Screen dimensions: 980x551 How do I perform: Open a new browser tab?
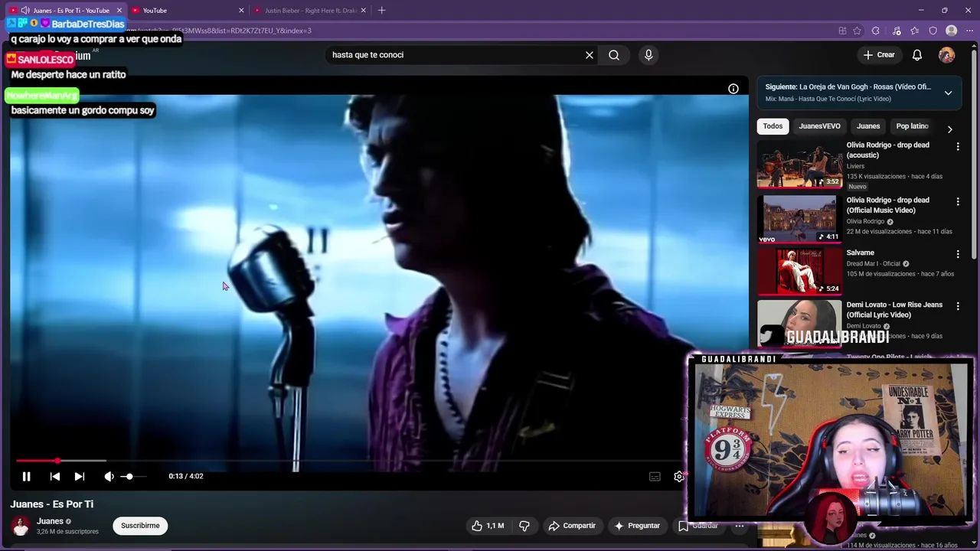coord(381,11)
